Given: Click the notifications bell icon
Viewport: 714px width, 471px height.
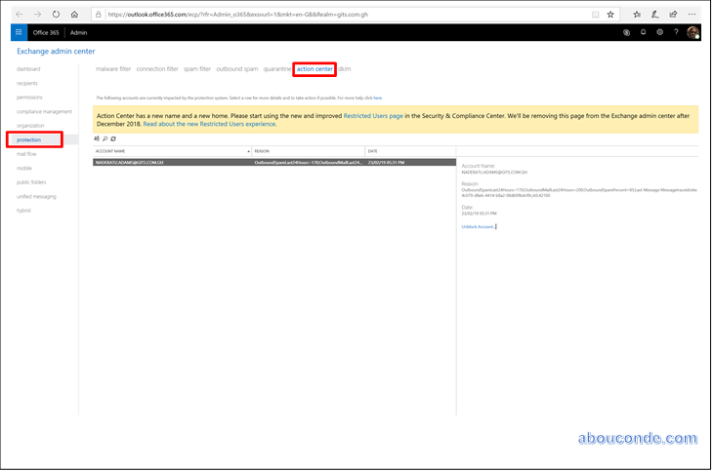Looking at the screenshot, I should (x=642, y=32).
